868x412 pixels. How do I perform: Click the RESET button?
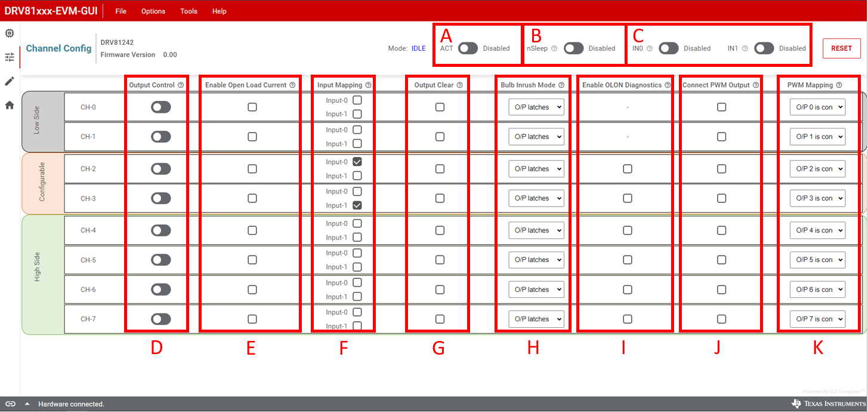[x=841, y=48]
